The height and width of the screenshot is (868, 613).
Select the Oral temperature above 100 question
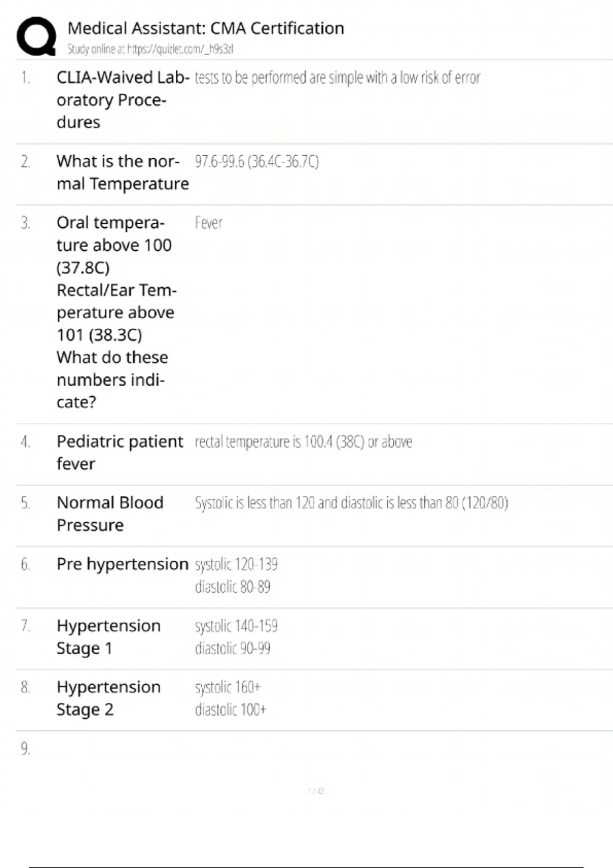[116, 312]
